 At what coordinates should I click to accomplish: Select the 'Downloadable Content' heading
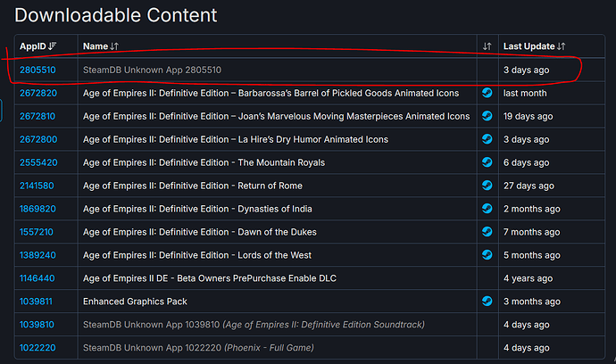coord(115,15)
